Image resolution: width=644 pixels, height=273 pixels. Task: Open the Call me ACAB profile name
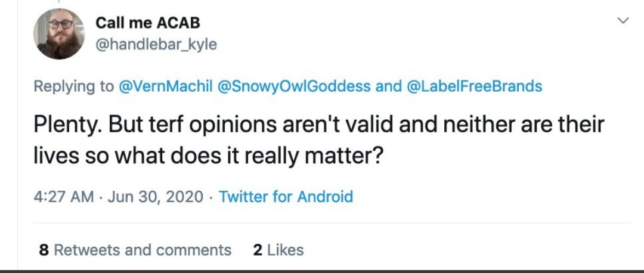[148, 23]
